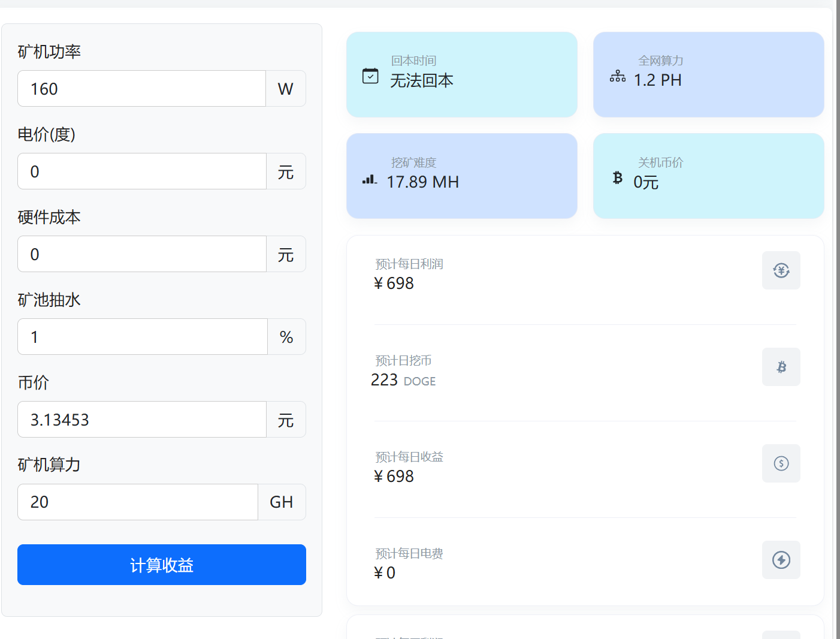Select the 硬件成本 input field
Image resolution: width=840 pixels, height=639 pixels.
(x=141, y=254)
